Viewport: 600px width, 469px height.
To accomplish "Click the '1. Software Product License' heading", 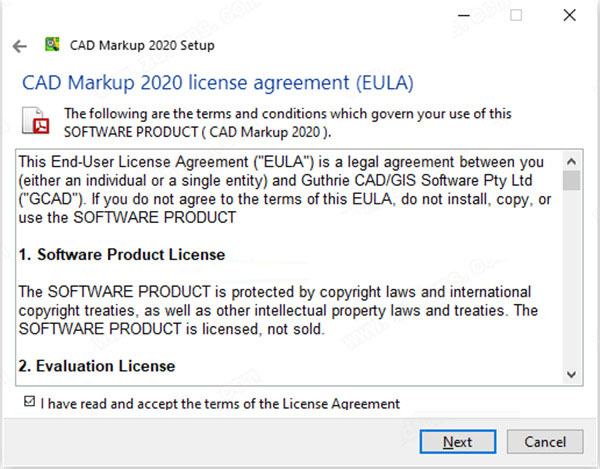I will [122, 255].
